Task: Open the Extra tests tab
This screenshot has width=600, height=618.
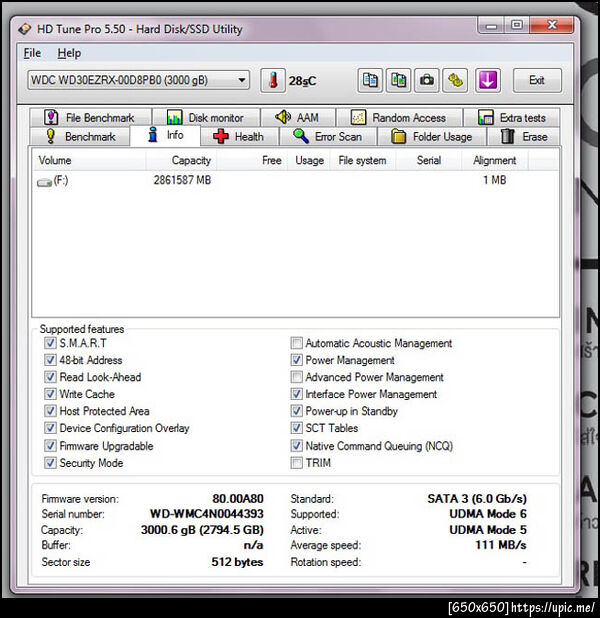Action: coord(512,117)
